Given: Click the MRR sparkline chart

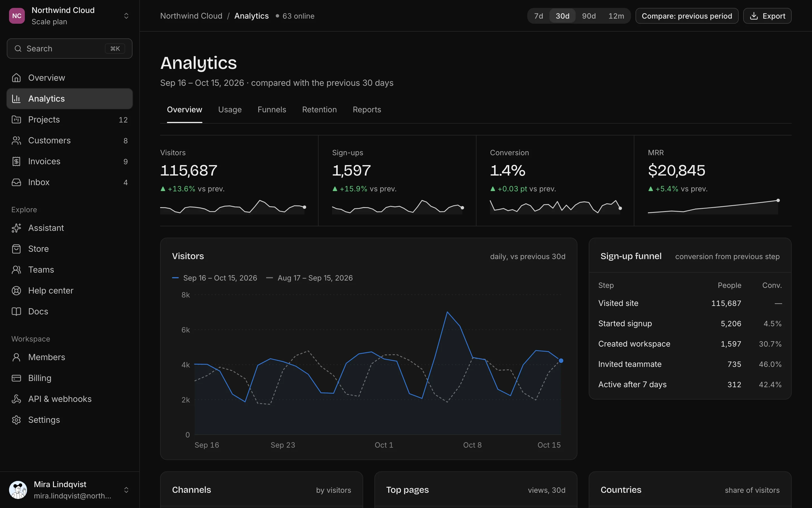Looking at the screenshot, I should coord(714,207).
